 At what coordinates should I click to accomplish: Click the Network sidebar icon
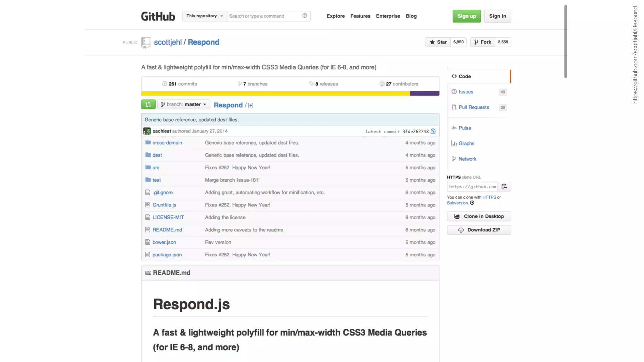click(454, 159)
